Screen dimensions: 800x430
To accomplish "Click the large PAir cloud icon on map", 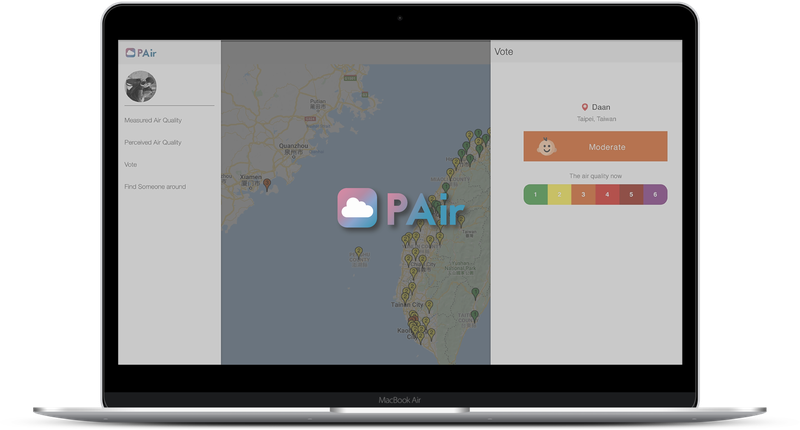I will (358, 208).
